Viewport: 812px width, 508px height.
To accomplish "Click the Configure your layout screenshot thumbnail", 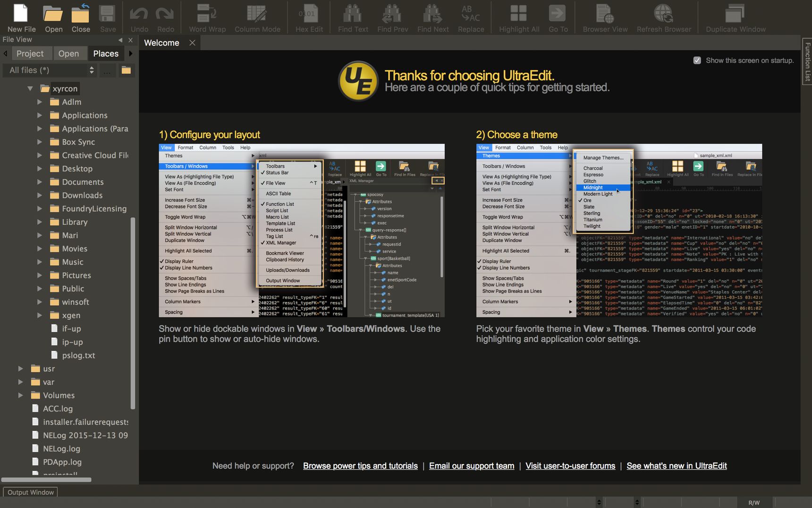I will click(302, 231).
